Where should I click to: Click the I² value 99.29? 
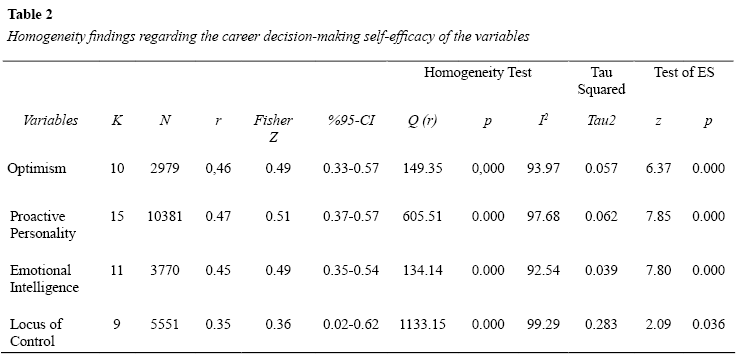tap(543, 324)
